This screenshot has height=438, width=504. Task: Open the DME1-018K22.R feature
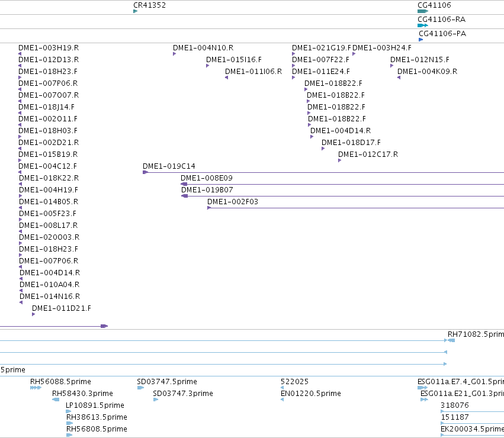tap(49, 178)
